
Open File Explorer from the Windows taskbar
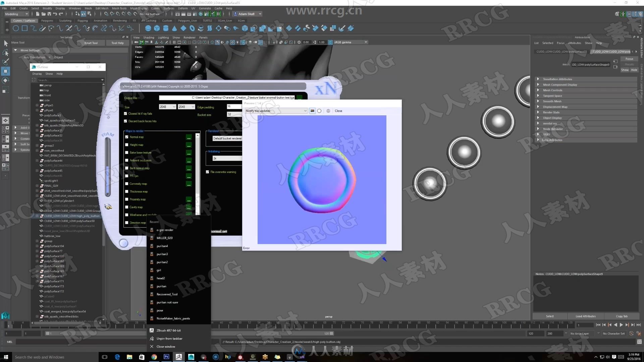tap(129, 357)
